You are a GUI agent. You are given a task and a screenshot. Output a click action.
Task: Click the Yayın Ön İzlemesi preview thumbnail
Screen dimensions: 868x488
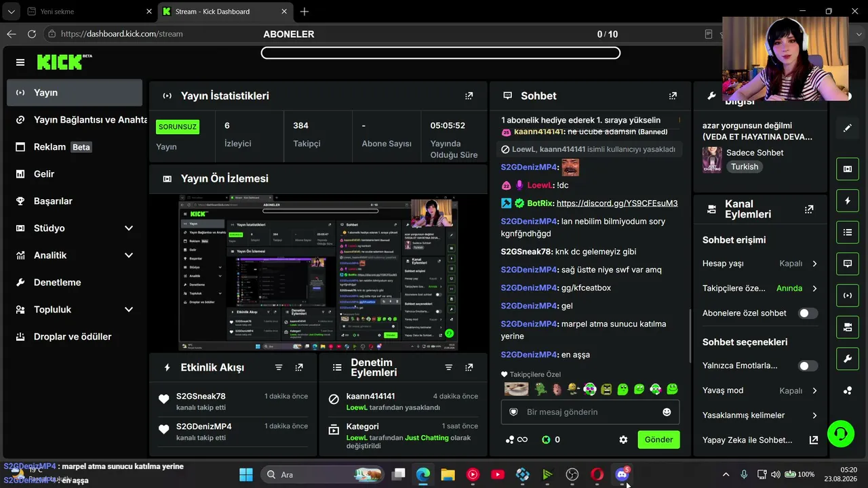tap(318, 273)
